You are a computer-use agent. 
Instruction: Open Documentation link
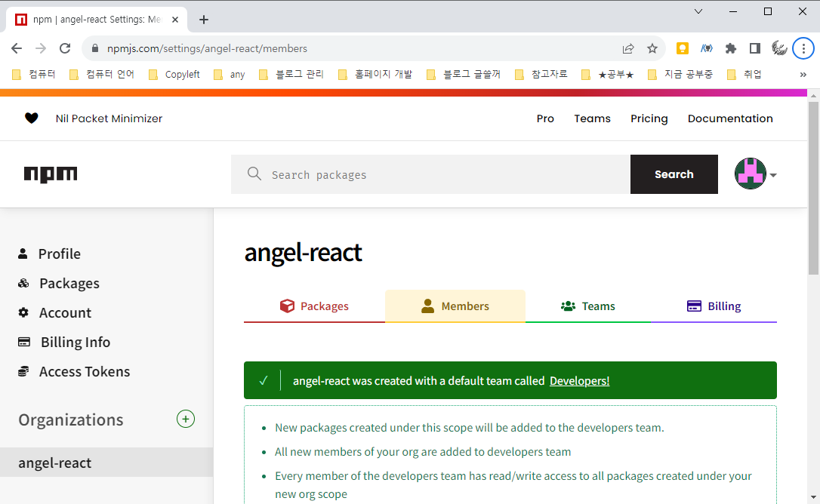(730, 118)
